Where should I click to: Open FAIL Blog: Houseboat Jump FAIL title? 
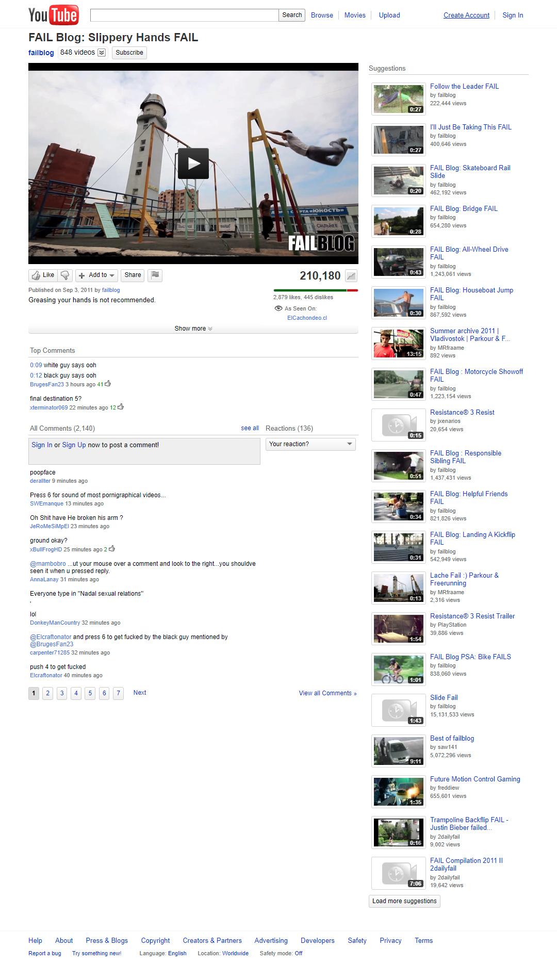pos(472,294)
